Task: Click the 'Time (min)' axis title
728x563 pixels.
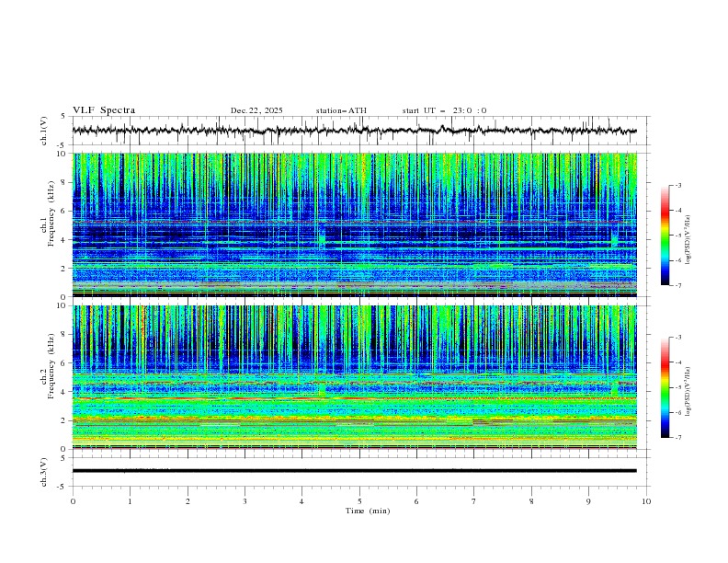Action: tap(368, 511)
